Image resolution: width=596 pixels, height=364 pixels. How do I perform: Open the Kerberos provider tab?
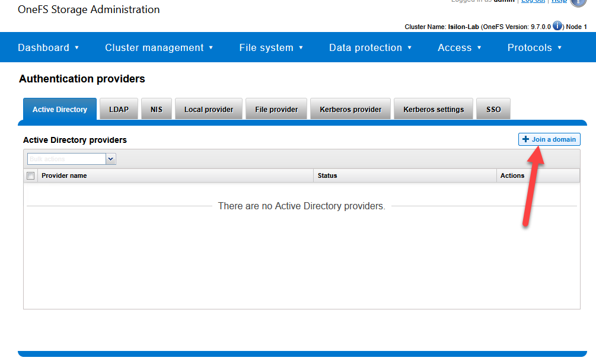point(350,109)
